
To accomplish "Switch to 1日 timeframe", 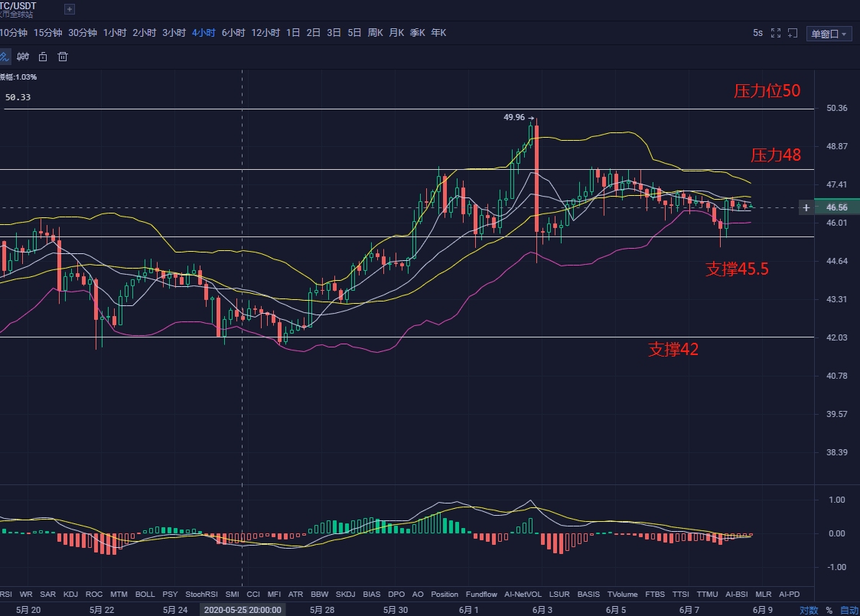I will 293,33.
